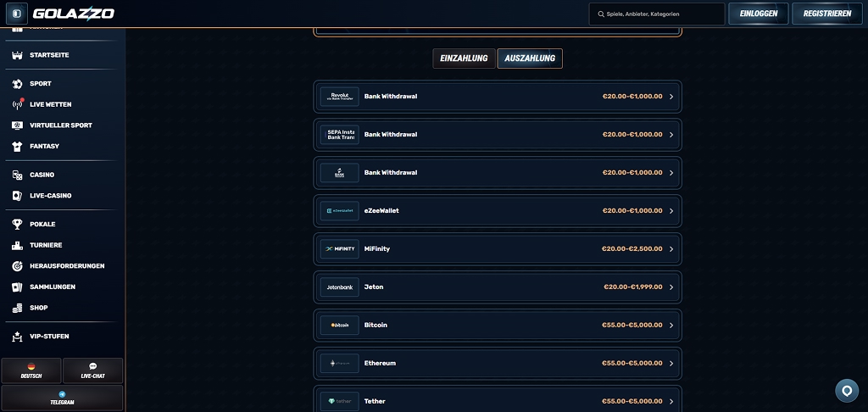Expand the eZeeWallet row chevron
868x412 pixels.
pos(671,211)
